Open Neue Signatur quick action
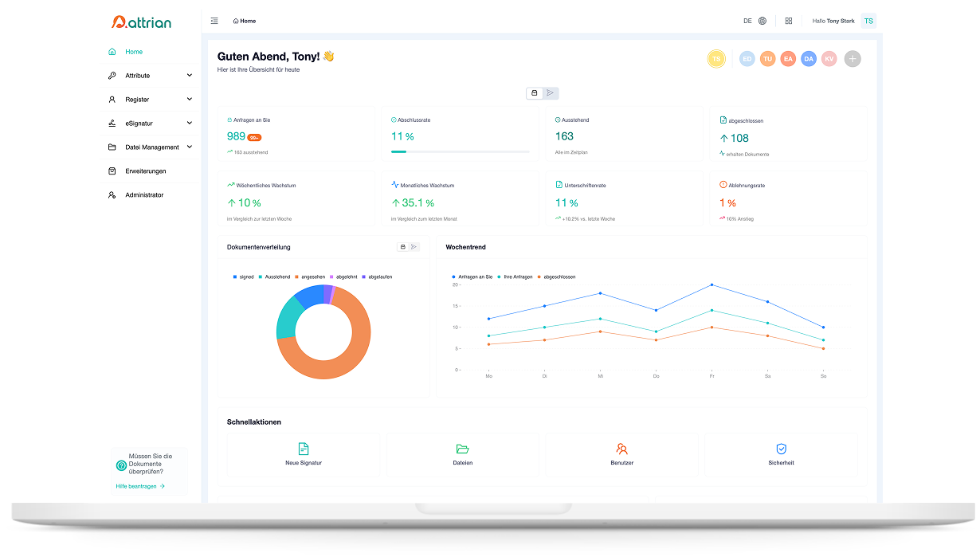Viewport: 980px width, 557px height. coord(304,454)
